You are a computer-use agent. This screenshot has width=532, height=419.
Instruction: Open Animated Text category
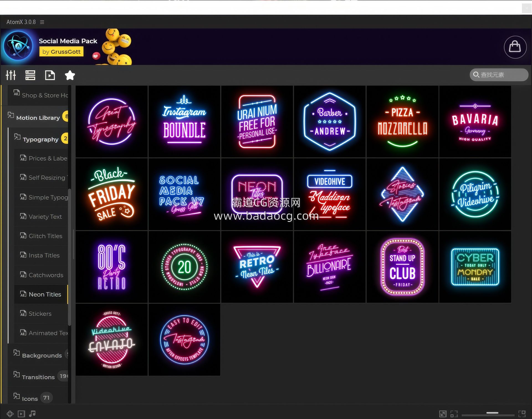[41, 333]
